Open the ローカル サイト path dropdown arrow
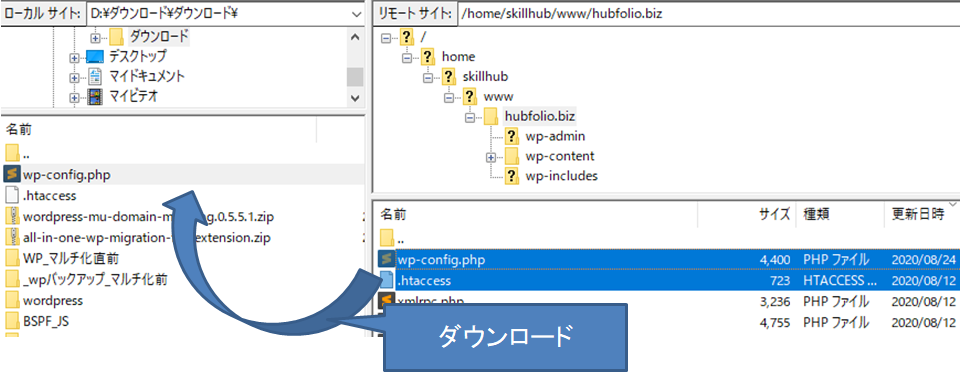Image resolution: width=965 pixels, height=378 pixels. coord(356,14)
